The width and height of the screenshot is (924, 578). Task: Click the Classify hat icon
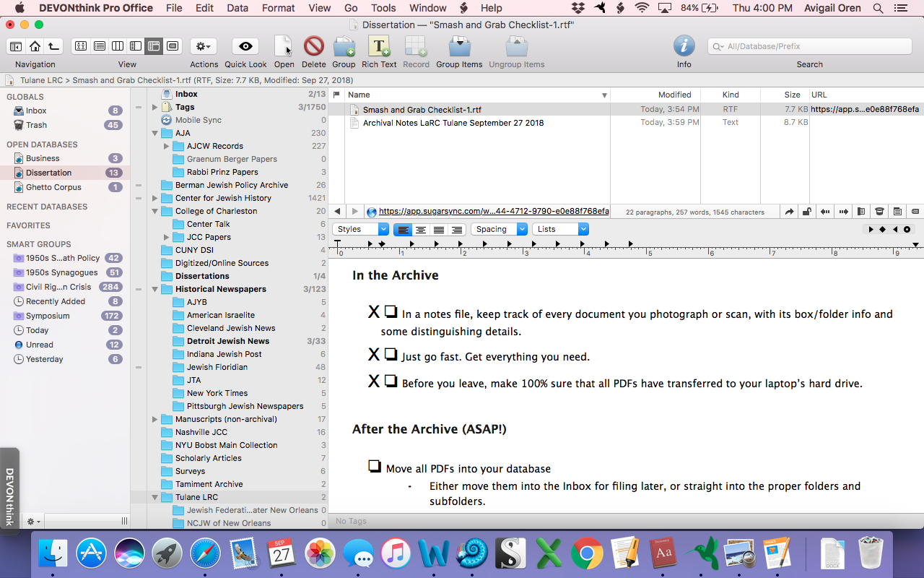tap(879, 212)
